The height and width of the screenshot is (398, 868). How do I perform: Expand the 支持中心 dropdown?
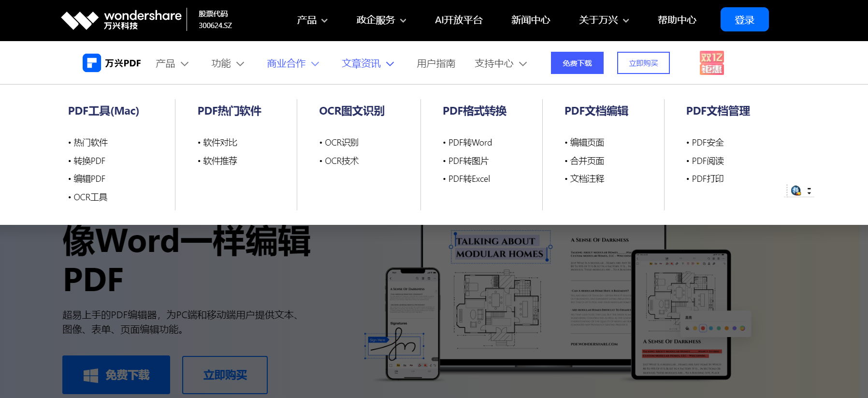501,63
